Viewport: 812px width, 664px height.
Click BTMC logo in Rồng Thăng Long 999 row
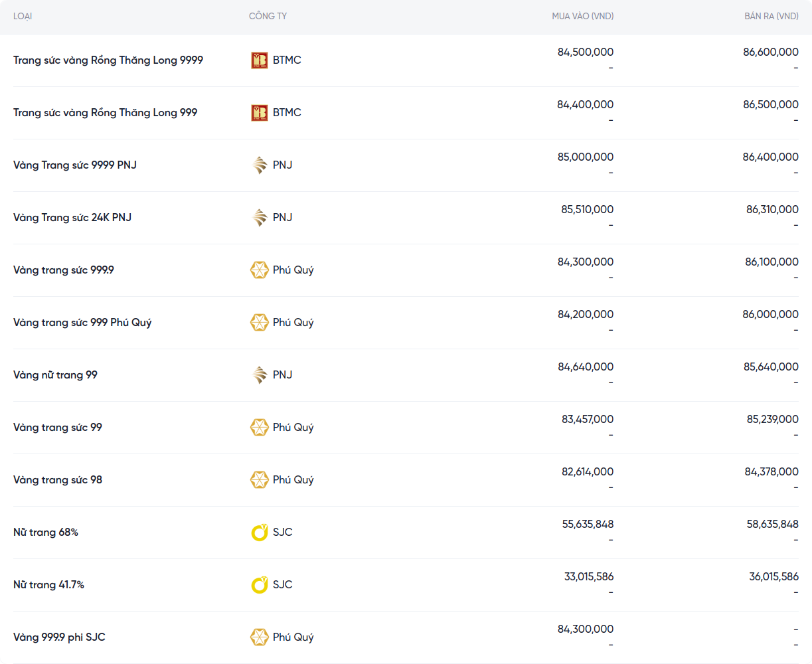(x=259, y=113)
